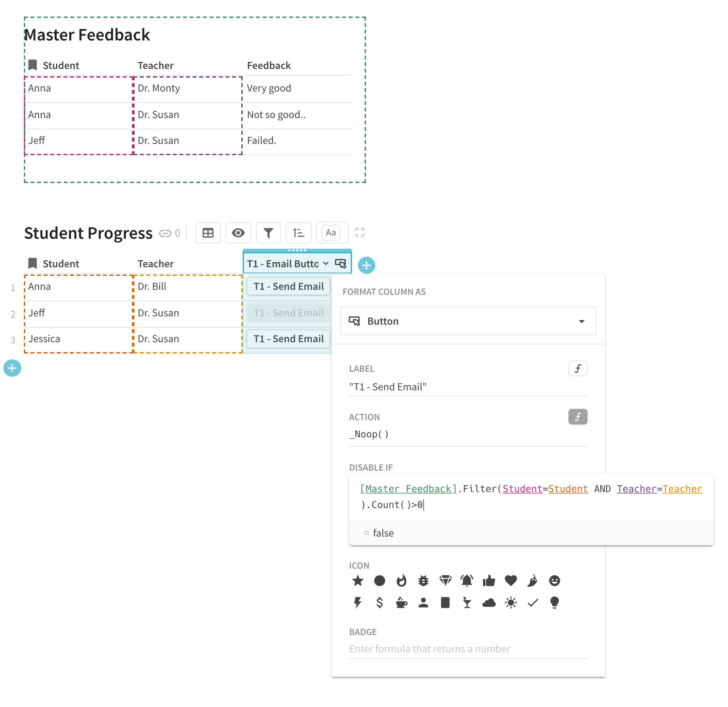728x707 pixels.
Task: Open the filter funnel icon
Action: point(268,233)
